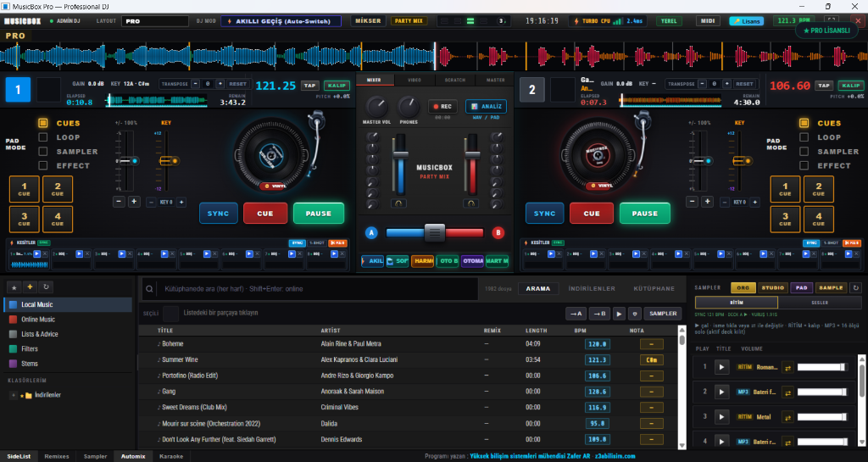The width and height of the screenshot is (868, 462).
Task: Click the round A crossfader assign button
Action: pos(371,233)
